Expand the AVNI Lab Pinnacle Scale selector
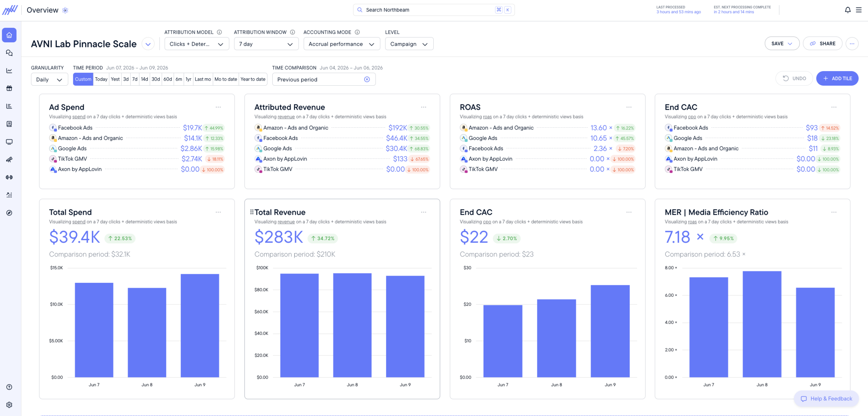868x416 pixels. [x=148, y=44]
